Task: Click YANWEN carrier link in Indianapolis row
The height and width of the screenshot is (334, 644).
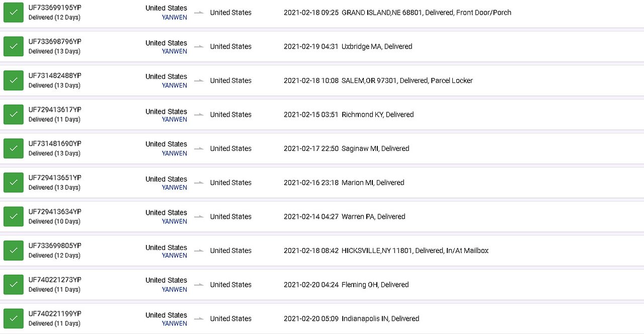Action: pyautogui.click(x=175, y=323)
